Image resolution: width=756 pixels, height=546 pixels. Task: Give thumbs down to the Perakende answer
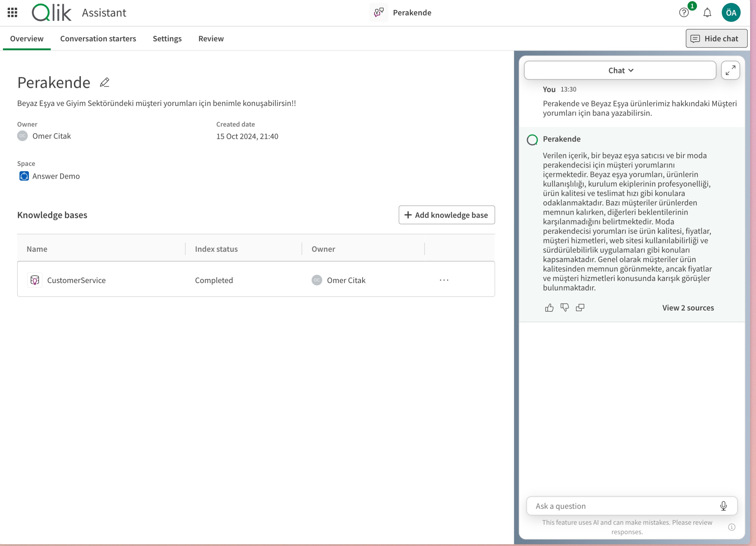click(x=564, y=308)
